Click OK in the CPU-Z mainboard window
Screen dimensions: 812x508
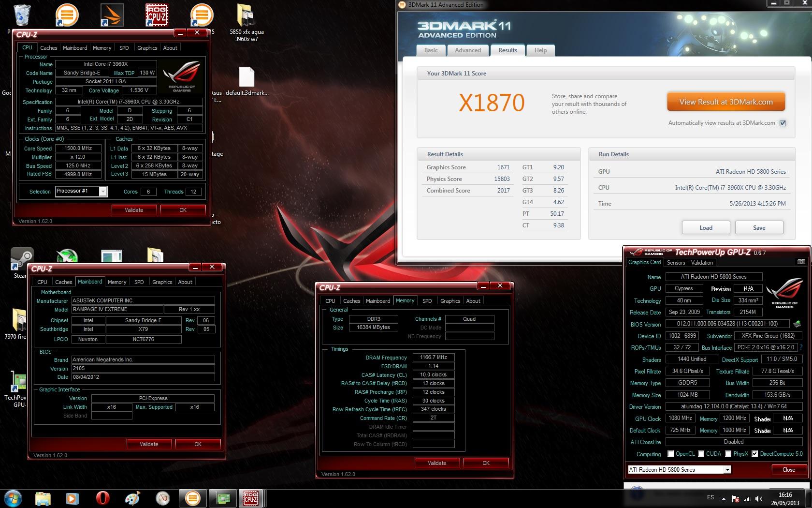click(198, 444)
